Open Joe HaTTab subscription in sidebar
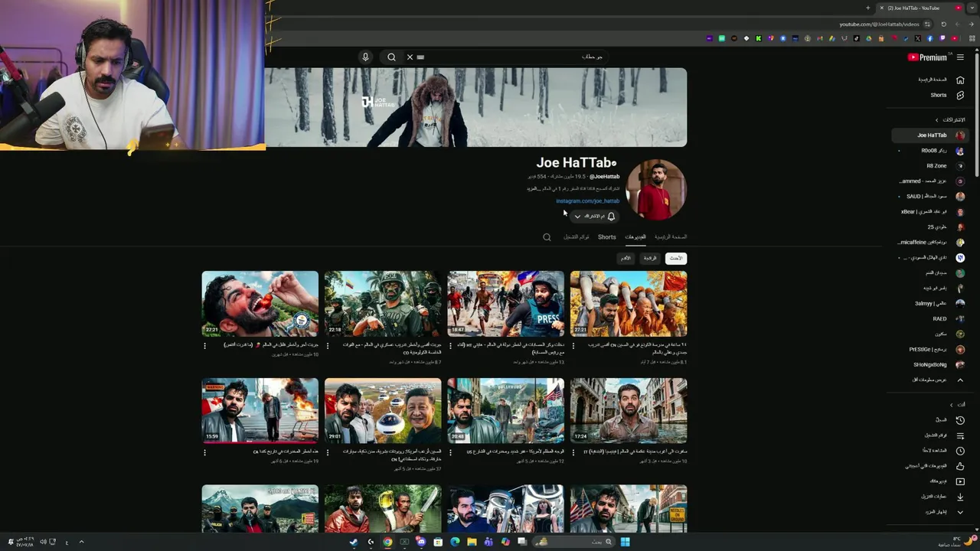The image size is (980, 551). coord(929,135)
